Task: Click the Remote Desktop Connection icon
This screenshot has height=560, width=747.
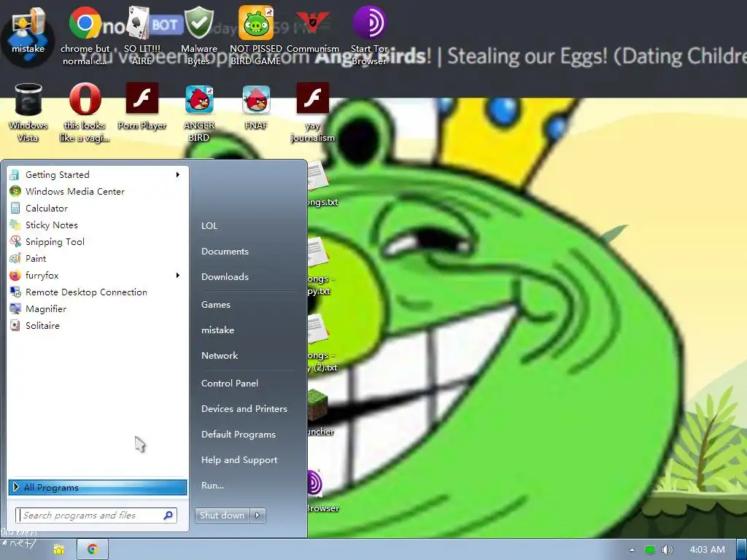Action: click(15, 292)
